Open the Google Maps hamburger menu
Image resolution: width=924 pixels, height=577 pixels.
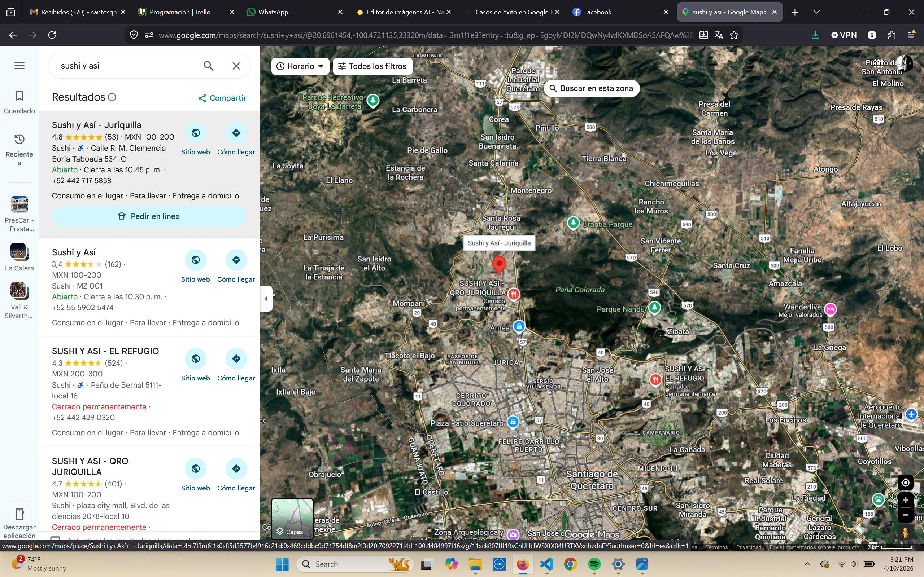coord(19,65)
